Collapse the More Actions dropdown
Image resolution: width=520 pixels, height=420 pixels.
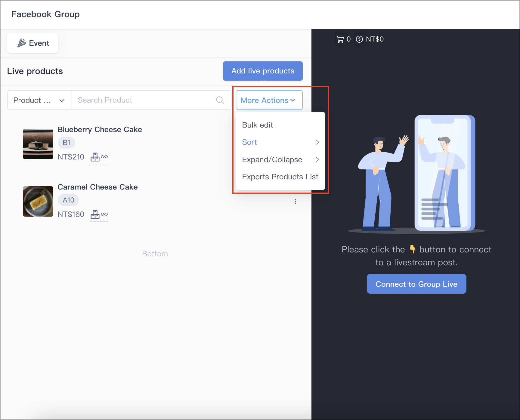point(269,100)
